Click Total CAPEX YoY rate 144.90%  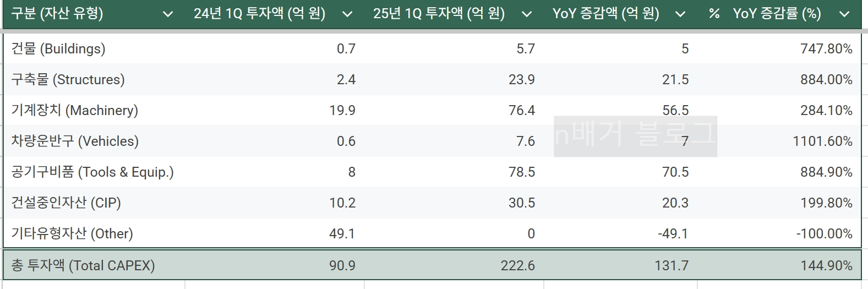click(x=826, y=265)
